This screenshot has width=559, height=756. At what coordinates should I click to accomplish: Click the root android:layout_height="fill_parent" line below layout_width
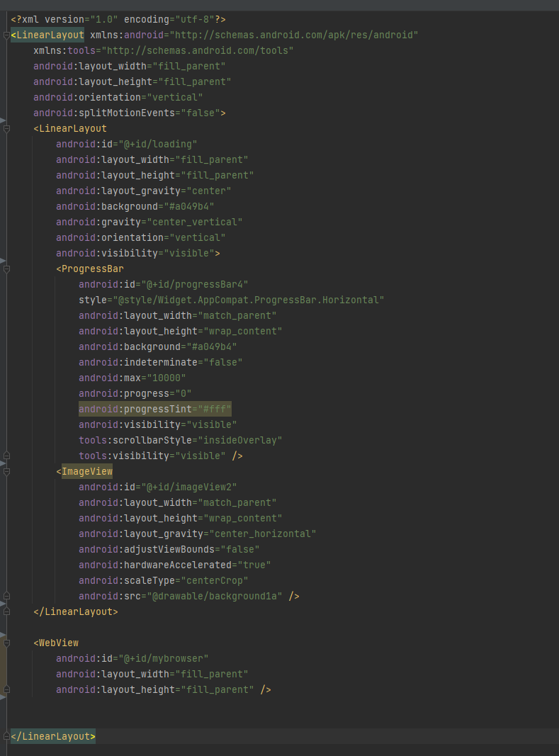(x=132, y=82)
